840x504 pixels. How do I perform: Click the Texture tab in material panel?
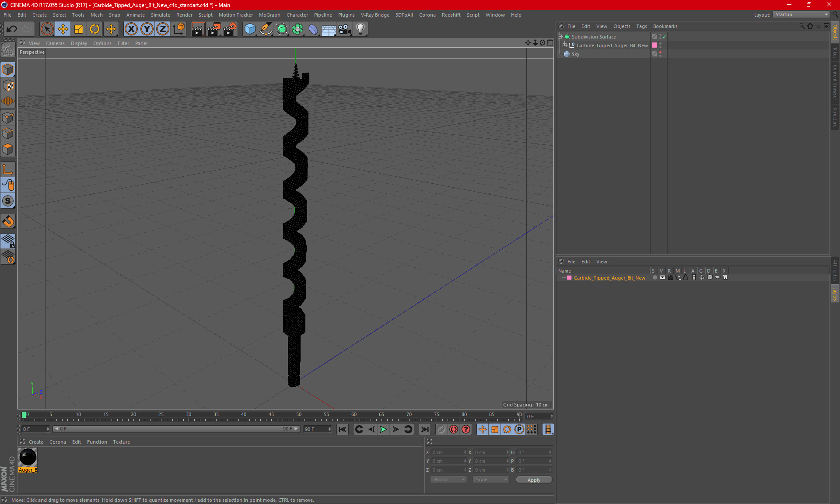pos(121,441)
